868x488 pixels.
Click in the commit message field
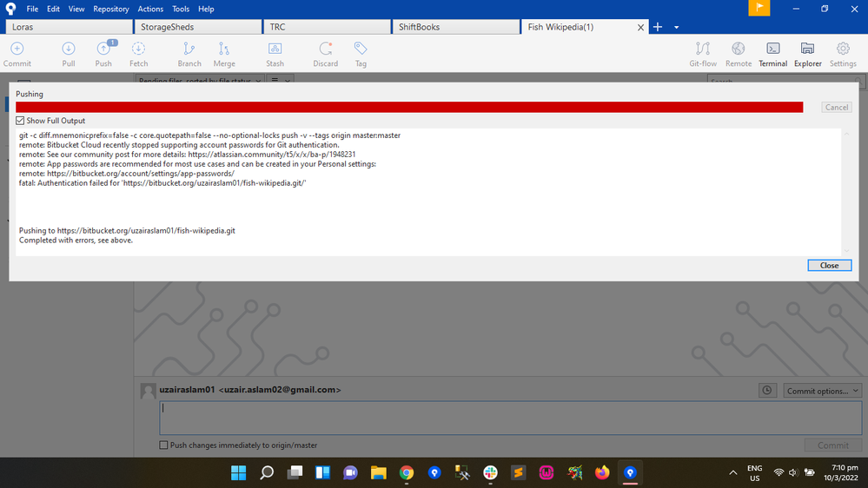click(x=510, y=419)
